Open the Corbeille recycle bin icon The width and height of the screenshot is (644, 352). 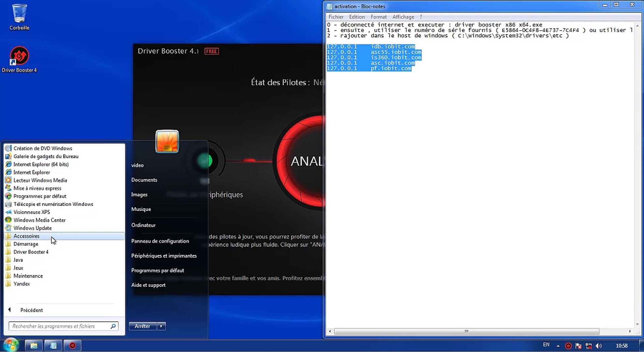click(19, 17)
